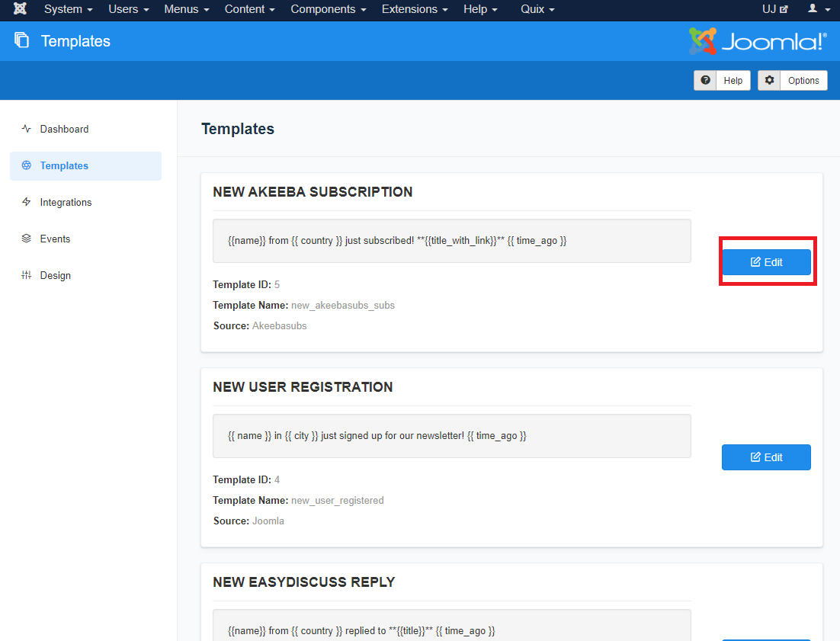The image size is (840, 641).
Task: Click the main Templates page title
Action: tap(238, 129)
